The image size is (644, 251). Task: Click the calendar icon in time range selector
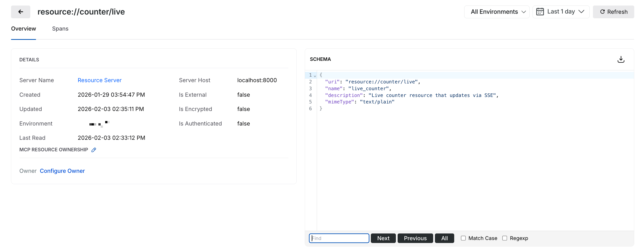540,12
